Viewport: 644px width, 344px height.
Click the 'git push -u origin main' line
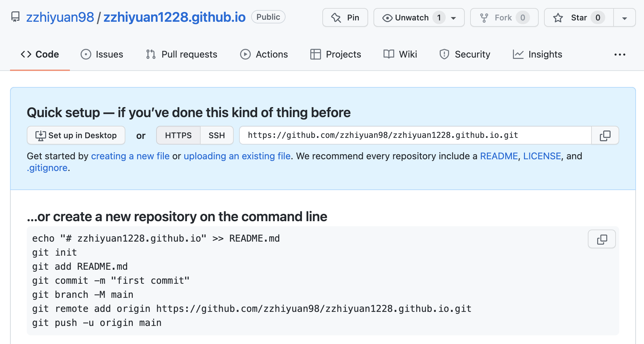(x=97, y=323)
